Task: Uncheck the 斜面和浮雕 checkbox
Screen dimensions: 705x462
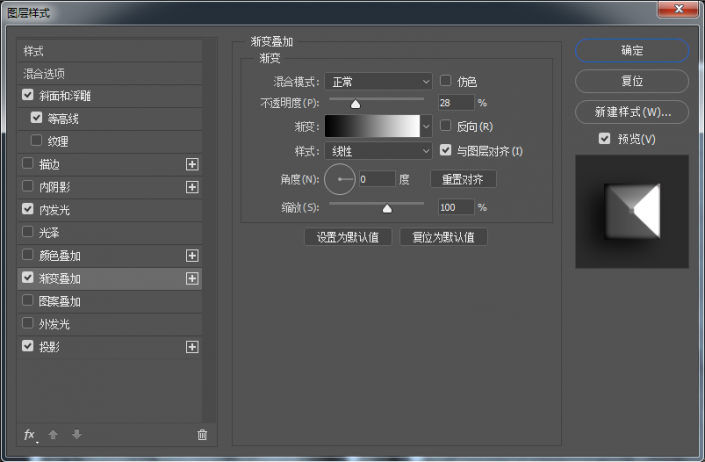Action: coord(28,95)
